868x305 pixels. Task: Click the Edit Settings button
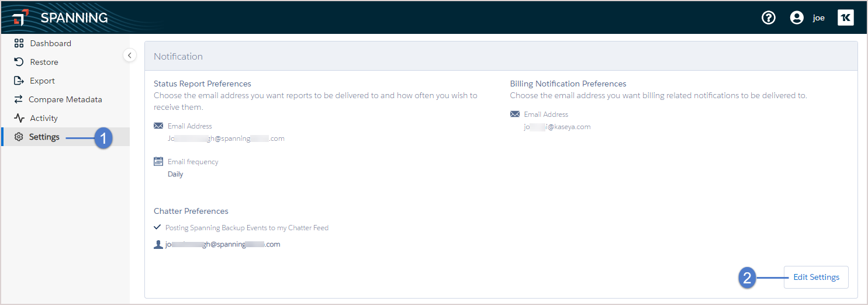816,277
